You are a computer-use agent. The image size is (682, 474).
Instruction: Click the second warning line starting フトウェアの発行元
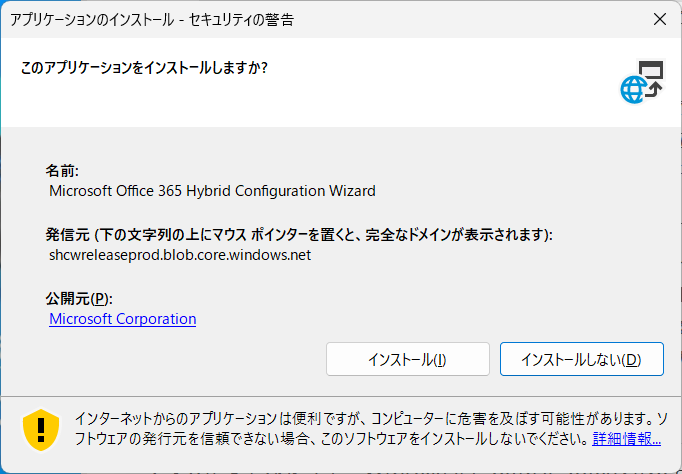(333, 439)
